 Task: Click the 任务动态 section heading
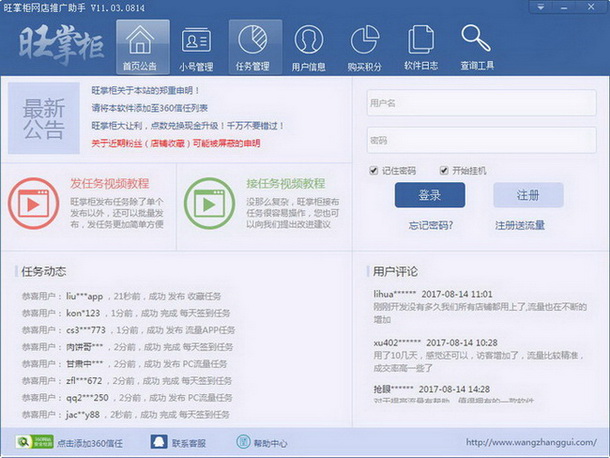[x=44, y=271]
